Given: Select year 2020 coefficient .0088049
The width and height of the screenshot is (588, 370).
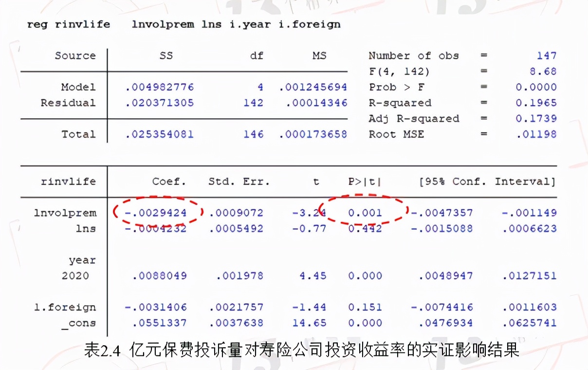Looking at the screenshot, I should pos(160,276).
